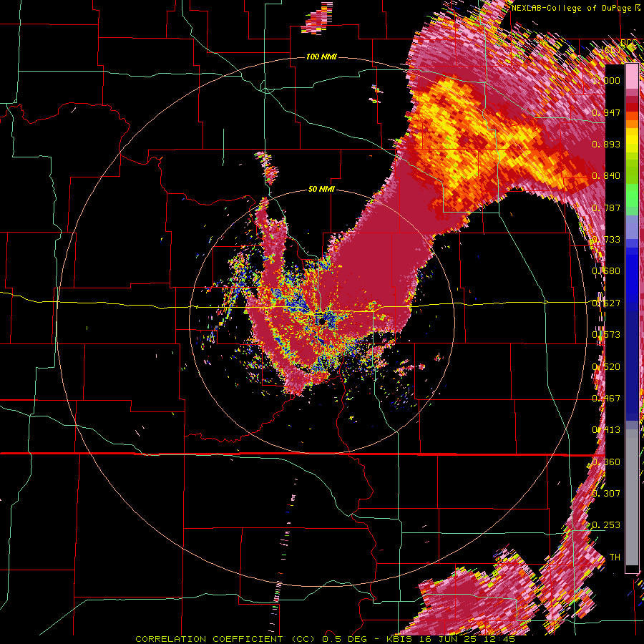Pick the light pink band at the top of the color bar
Viewport: 644px width, 644px height.
coord(632,77)
